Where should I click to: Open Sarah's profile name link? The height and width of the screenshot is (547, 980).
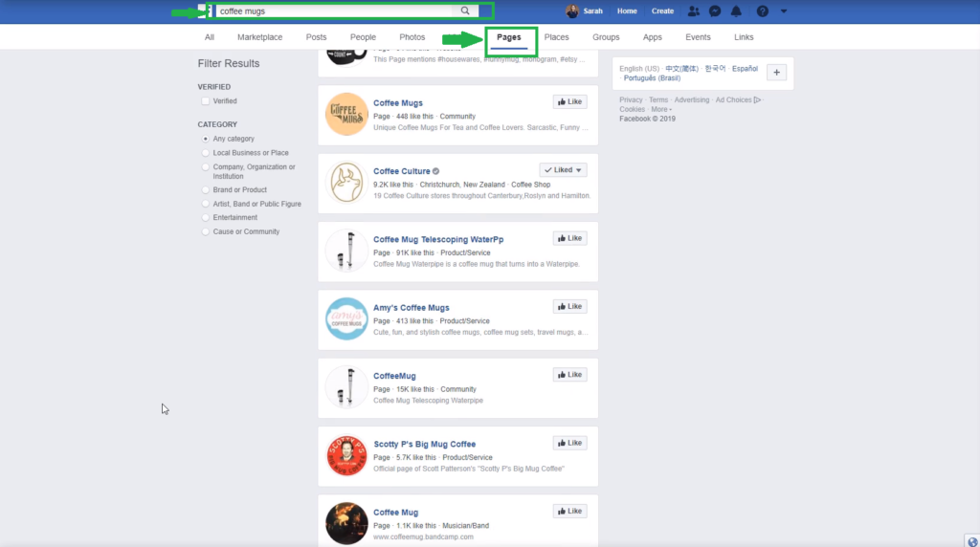point(592,11)
